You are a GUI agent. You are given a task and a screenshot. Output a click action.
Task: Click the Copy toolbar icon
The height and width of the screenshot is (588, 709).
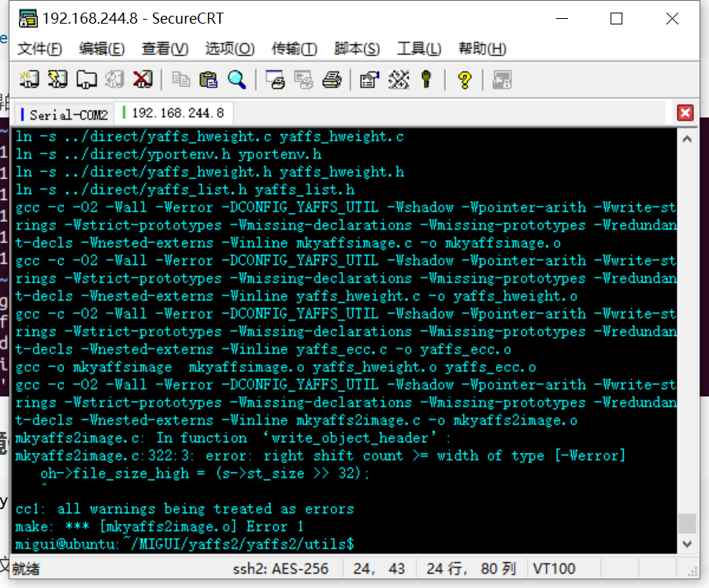[181, 80]
